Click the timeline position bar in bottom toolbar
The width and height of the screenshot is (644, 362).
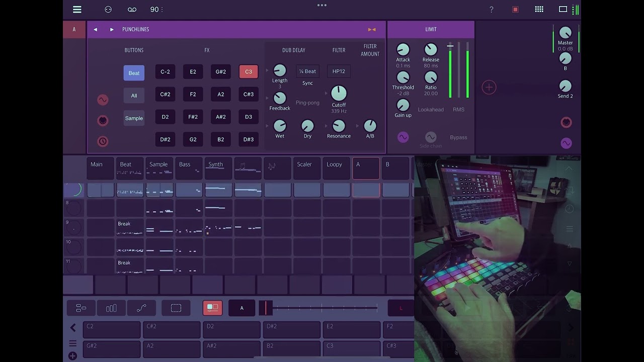click(318, 308)
